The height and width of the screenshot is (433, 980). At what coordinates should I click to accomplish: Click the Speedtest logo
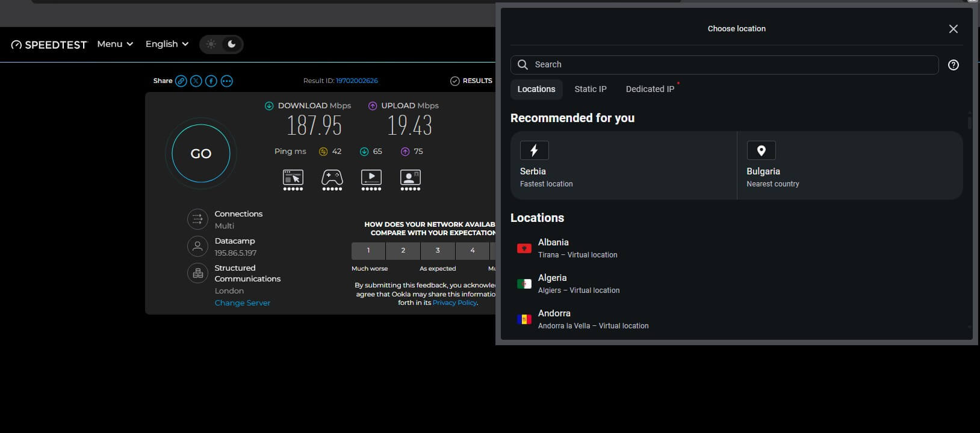[49, 45]
